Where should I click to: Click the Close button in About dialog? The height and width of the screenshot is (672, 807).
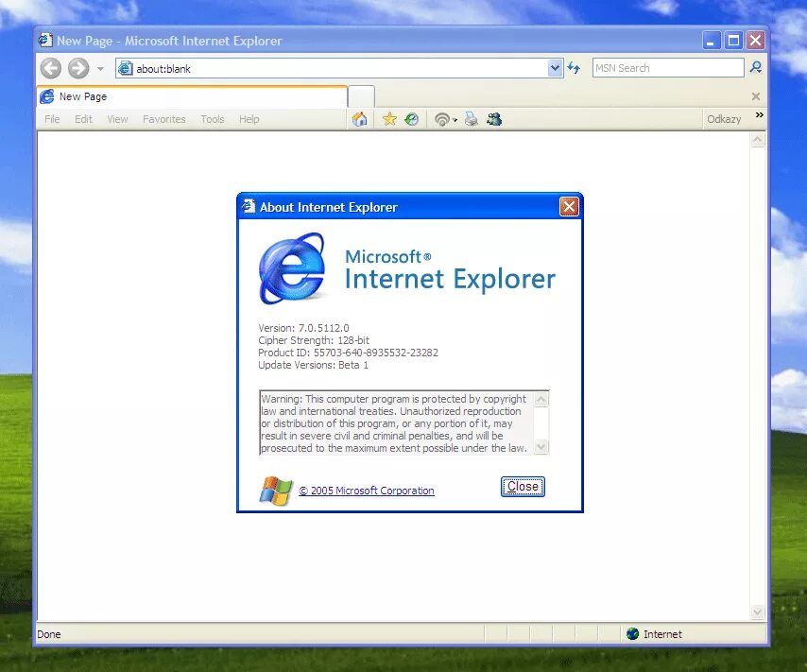pyautogui.click(x=523, y=487)
